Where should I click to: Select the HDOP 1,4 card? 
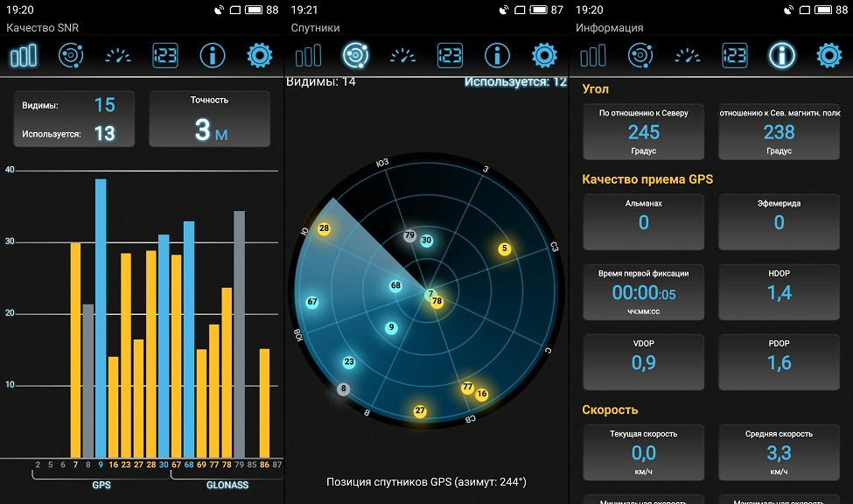coord(779,292)
